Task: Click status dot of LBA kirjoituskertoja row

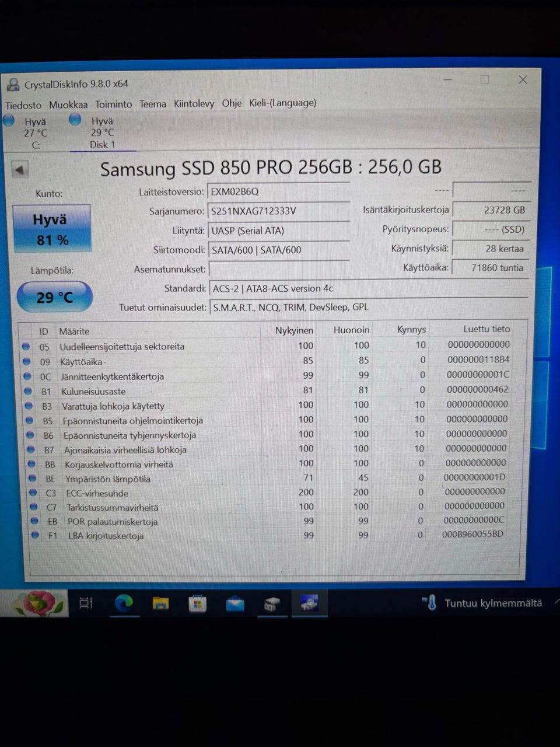Action: 35,535
